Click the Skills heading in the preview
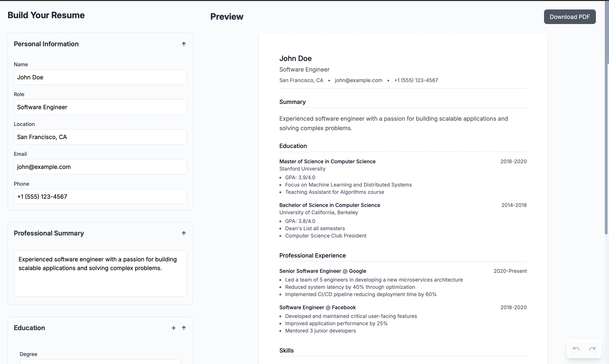 [x=286, y=351]
